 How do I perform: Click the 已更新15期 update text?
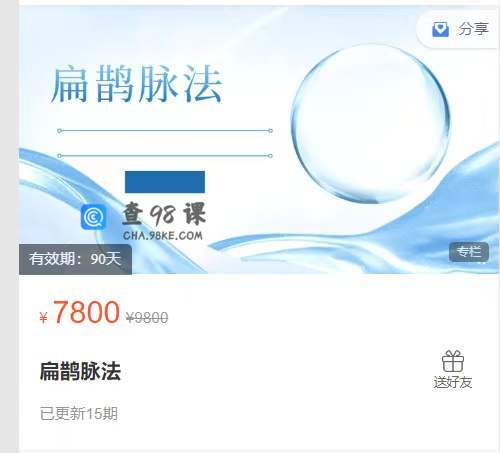coord(79,414)
